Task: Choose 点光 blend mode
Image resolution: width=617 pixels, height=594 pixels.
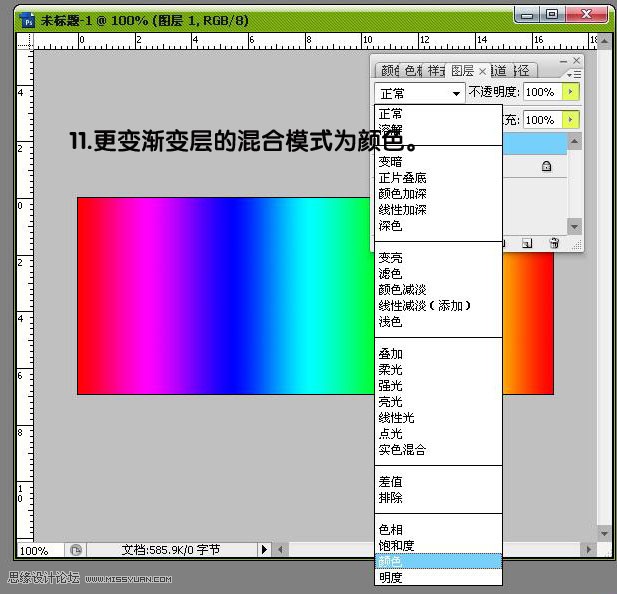Action: tap(438, 434)
